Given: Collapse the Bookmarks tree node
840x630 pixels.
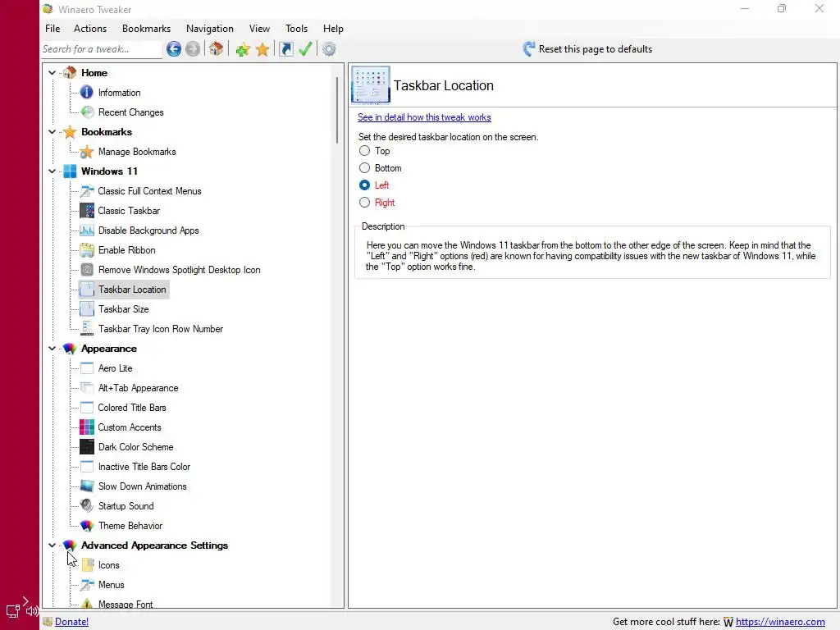Looking at the screenshot, I should (52, 132).
